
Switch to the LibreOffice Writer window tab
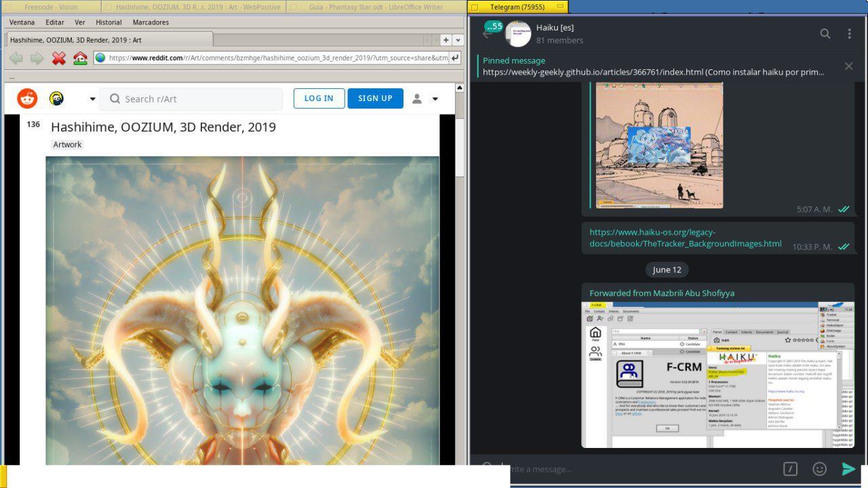click(376, 7)
